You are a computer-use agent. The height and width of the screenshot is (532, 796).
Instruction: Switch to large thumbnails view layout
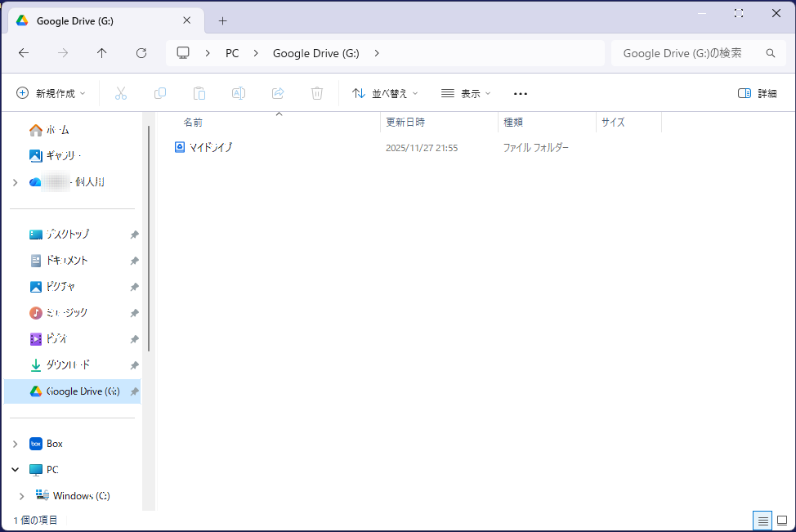pyautogui.click(x=781, y=521)
